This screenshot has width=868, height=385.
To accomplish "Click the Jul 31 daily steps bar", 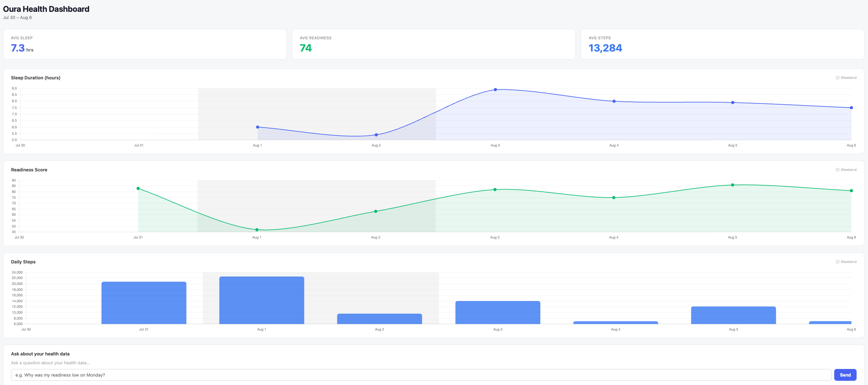I will pyautogui.click(x=144, y=303).
